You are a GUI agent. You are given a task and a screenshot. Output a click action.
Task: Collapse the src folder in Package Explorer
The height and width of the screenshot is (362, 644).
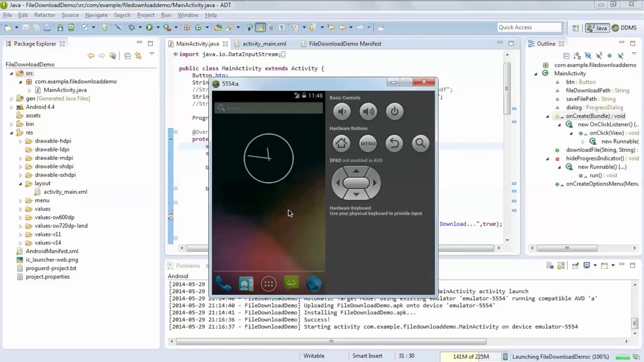point(12,73)
